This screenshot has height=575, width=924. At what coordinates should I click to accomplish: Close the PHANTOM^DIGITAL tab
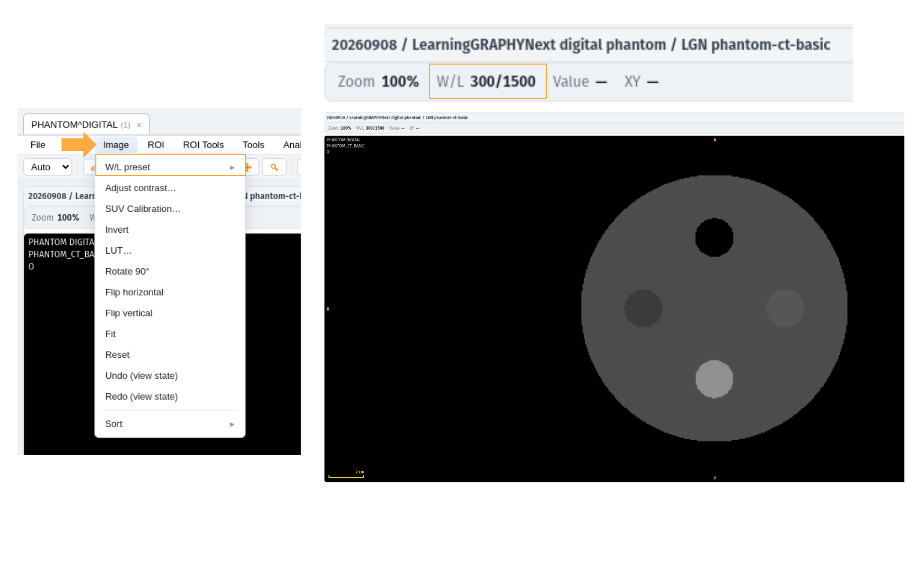(x=139, y=125)
